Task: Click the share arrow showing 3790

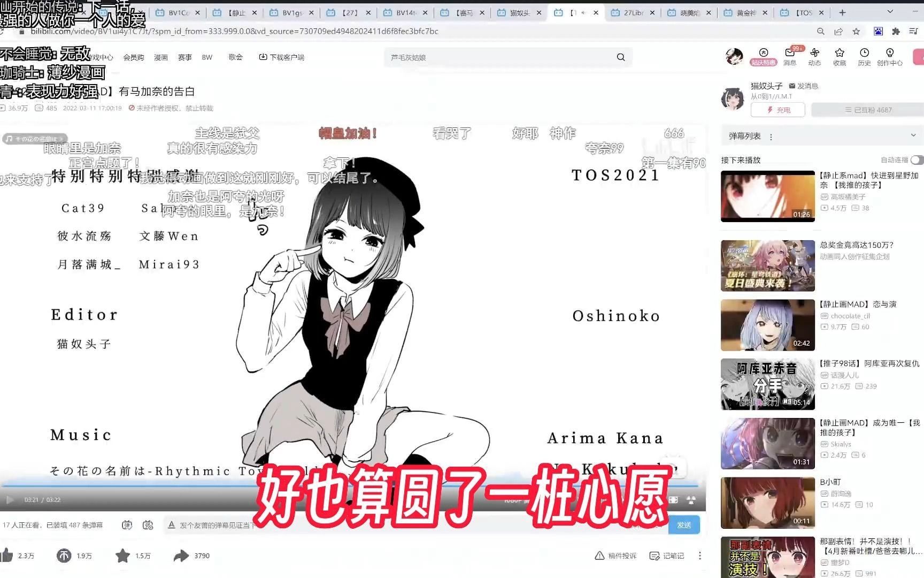Action: tap(181, 556)
